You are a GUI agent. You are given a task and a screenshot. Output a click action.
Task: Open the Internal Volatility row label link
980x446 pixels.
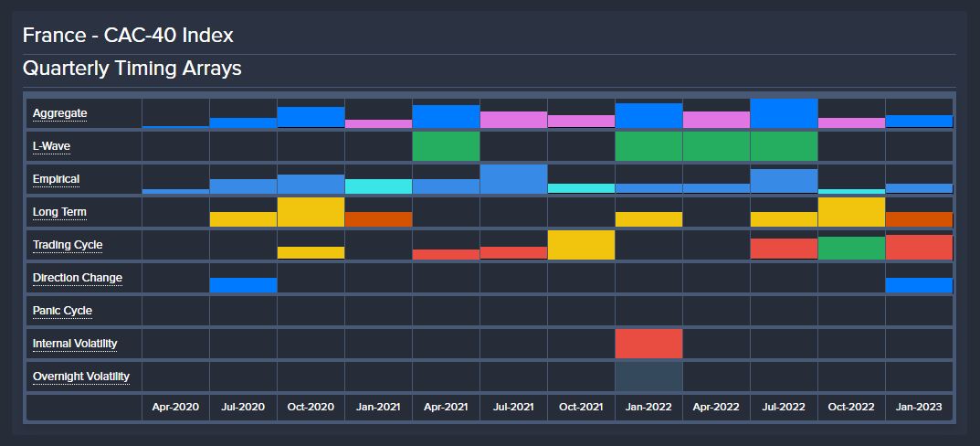pyautogui.click(x=75, y=344)
